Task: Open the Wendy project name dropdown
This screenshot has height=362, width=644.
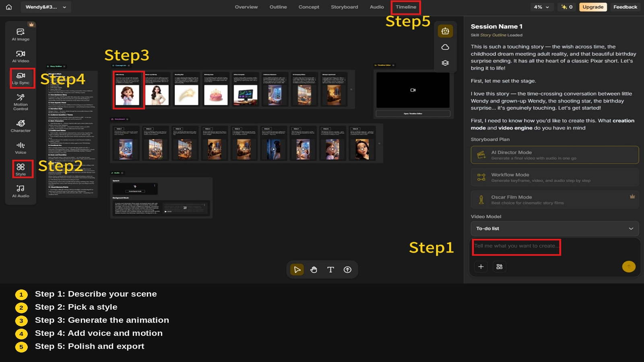Action: 45,7
